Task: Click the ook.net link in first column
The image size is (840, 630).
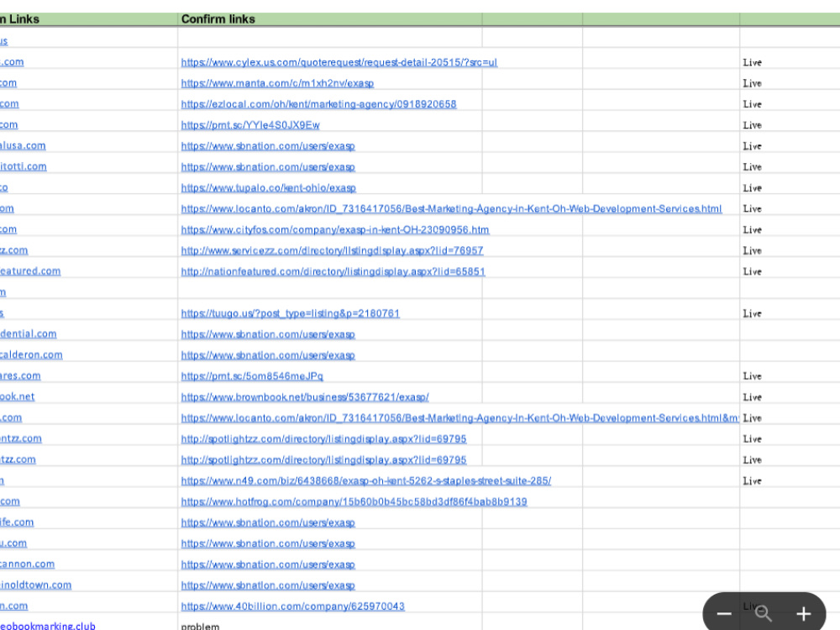Action: point(17,396)
